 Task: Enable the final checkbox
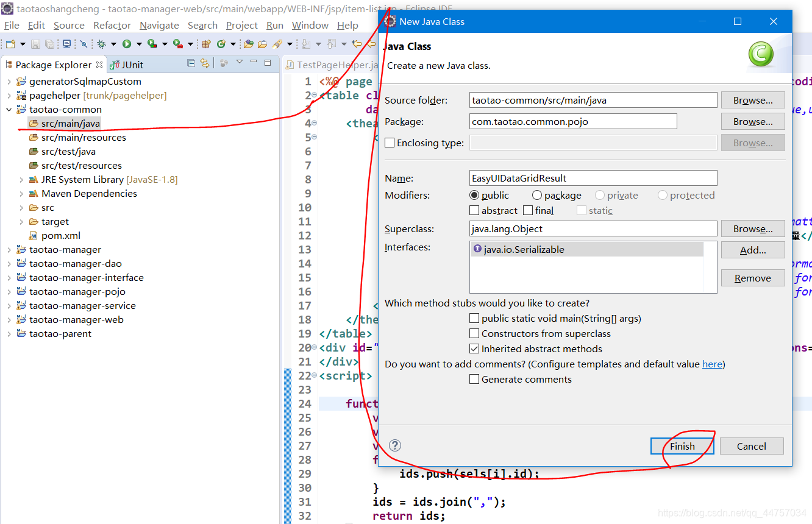tap(528, 210)
